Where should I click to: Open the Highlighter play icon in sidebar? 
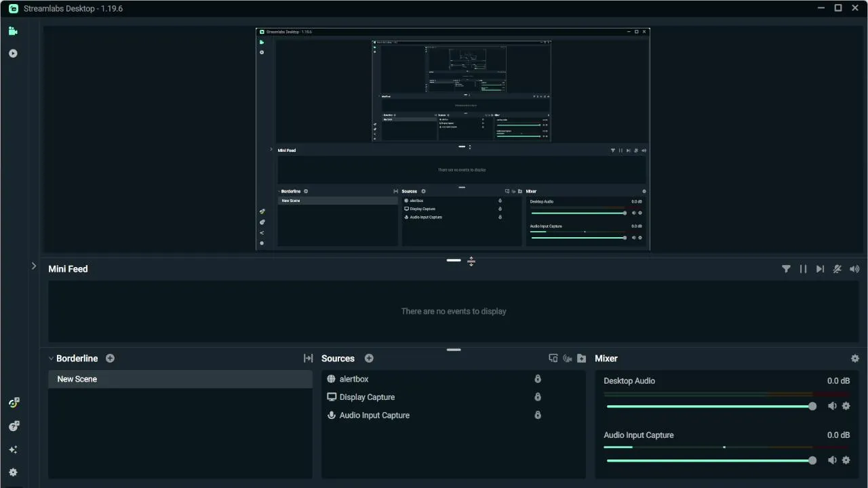13,54
